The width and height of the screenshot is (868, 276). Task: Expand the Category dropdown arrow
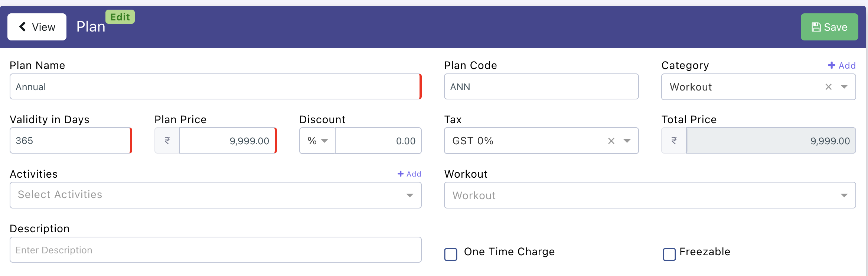[844, 87]
